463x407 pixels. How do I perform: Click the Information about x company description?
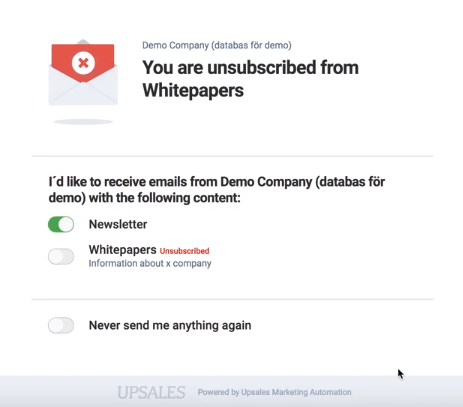point(150,263)
